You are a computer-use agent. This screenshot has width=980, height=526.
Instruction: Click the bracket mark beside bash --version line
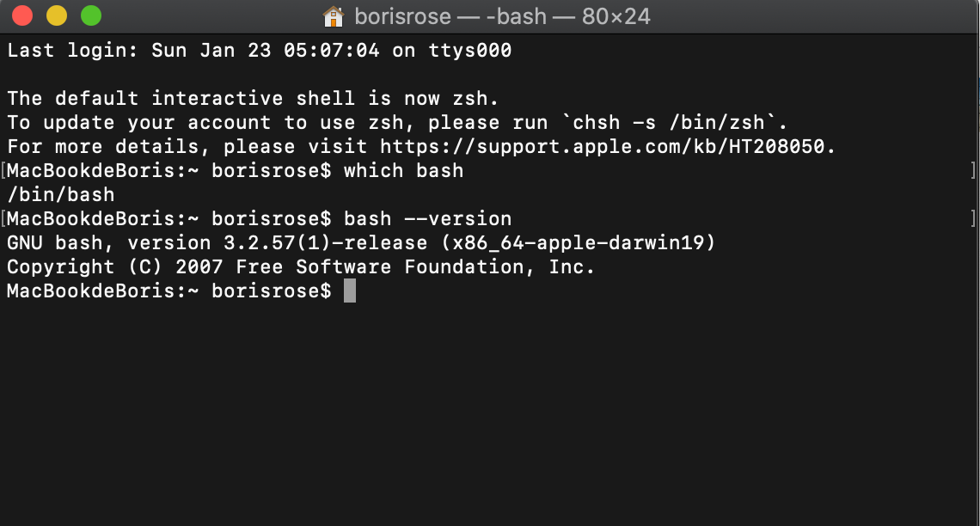(x=972, y=218)
